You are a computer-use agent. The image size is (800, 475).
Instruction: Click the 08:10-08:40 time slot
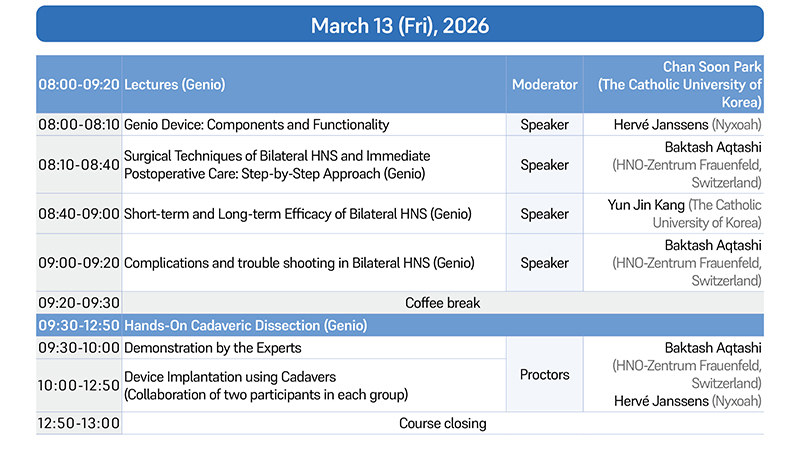[79, 165]
